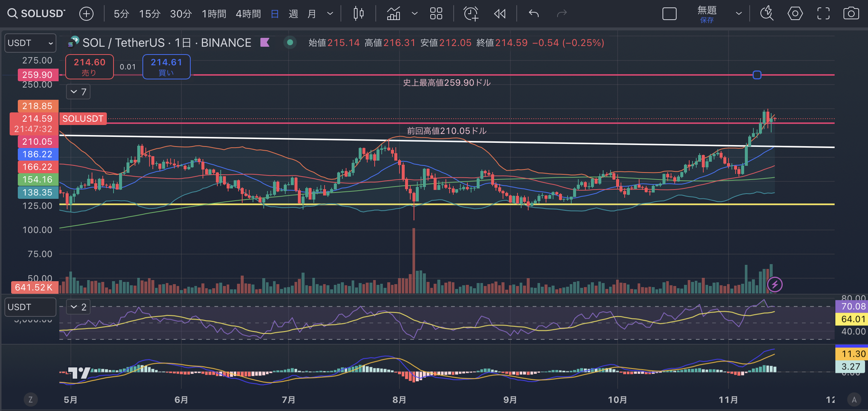Select the 15分 timeframe

[x=149, y=14]
